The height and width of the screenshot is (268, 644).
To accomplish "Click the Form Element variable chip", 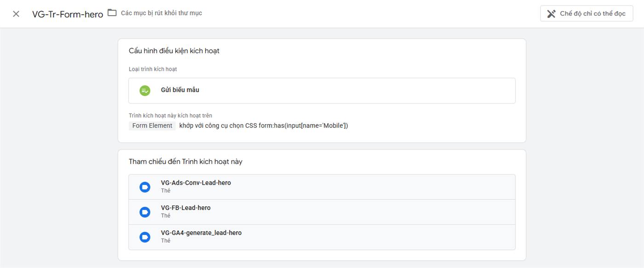I will [x=152, y=125].
